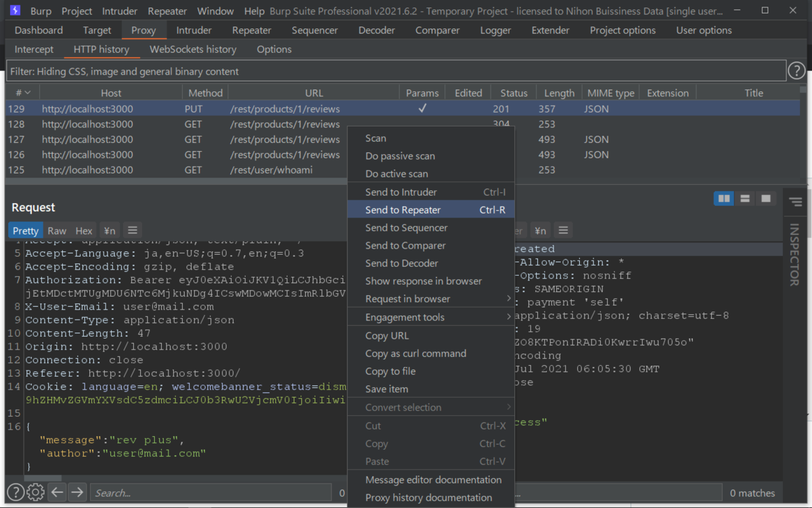Switch to the Dashboard tab
This screenshot has width=812, height=508.
[x=39, y=30]
